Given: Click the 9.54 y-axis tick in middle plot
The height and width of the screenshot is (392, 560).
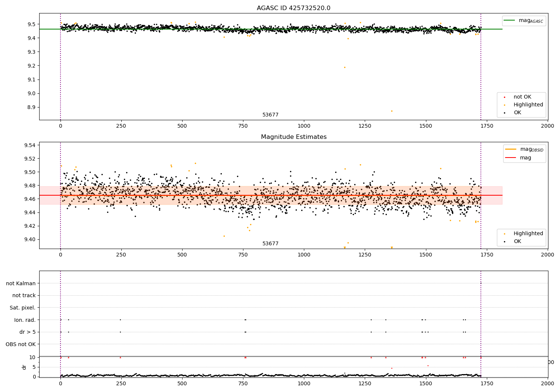Looking at the screenshot, I should click(30, 145).
